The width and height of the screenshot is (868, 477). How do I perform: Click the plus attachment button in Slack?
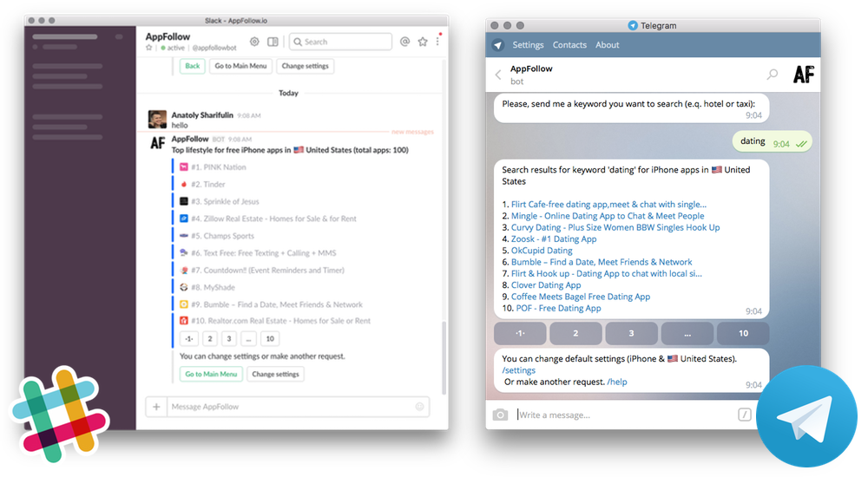[156, 407]
